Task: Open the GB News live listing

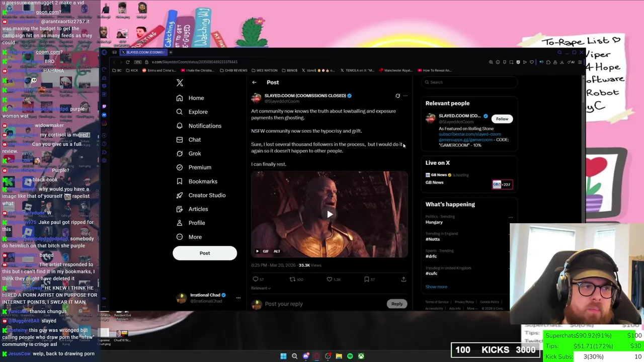Action: (x=468, y=179)
